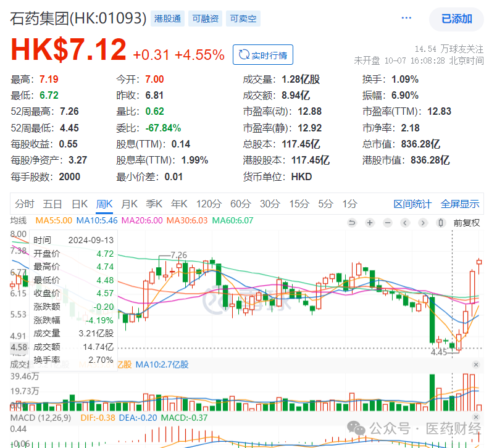Zoom in the K-line chart with plus
The image size is (497, 448).
coord(370,223)
